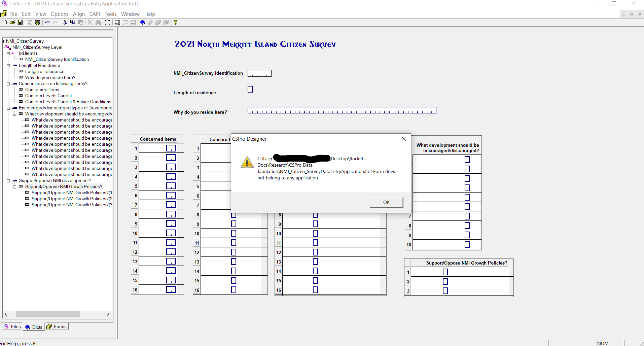
Task: Open the Help menu
Action: [150, 14]
